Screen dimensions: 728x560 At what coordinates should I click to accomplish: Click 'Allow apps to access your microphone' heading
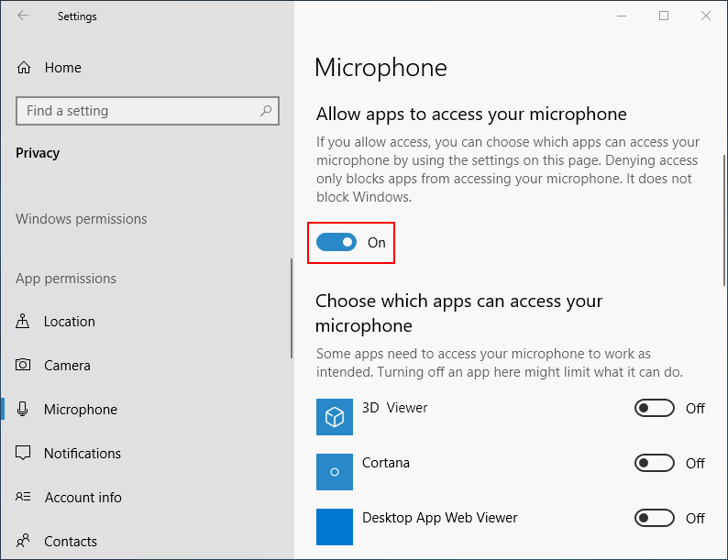(x=471, y=115)
